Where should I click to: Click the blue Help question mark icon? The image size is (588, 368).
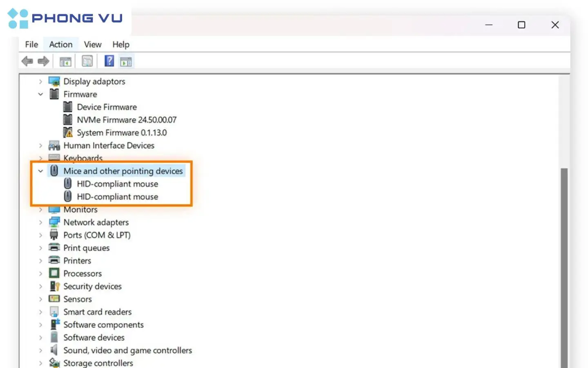[x=109, y=61]
